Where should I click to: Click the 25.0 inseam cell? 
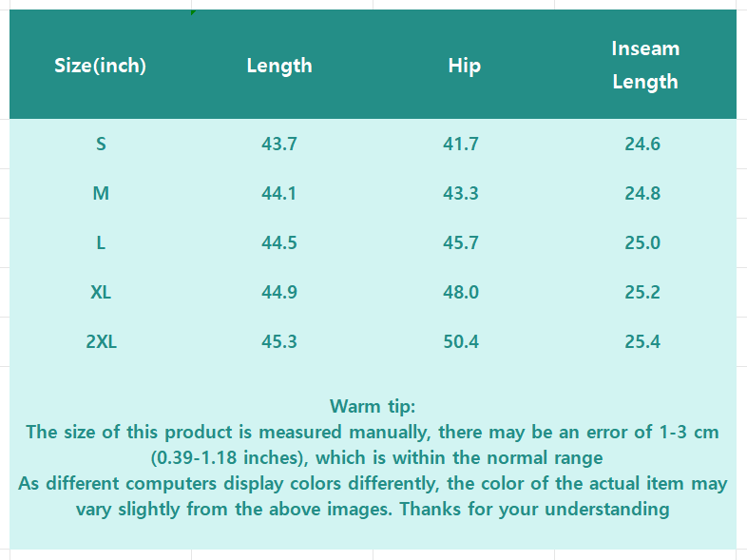tap(642, 243)
